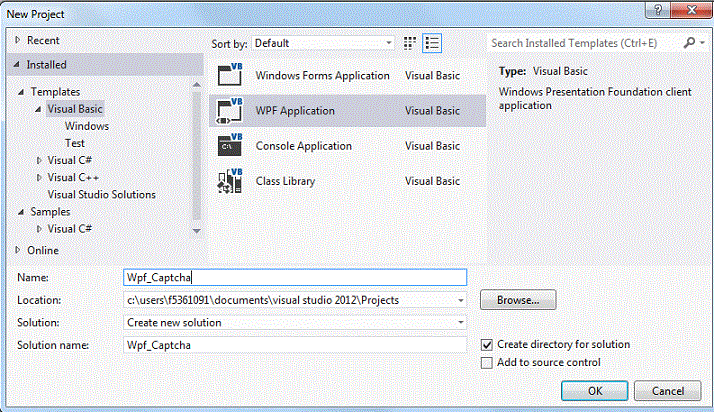Click the Class Library template icon
714x412 pixels.
[x=230, y=181]
